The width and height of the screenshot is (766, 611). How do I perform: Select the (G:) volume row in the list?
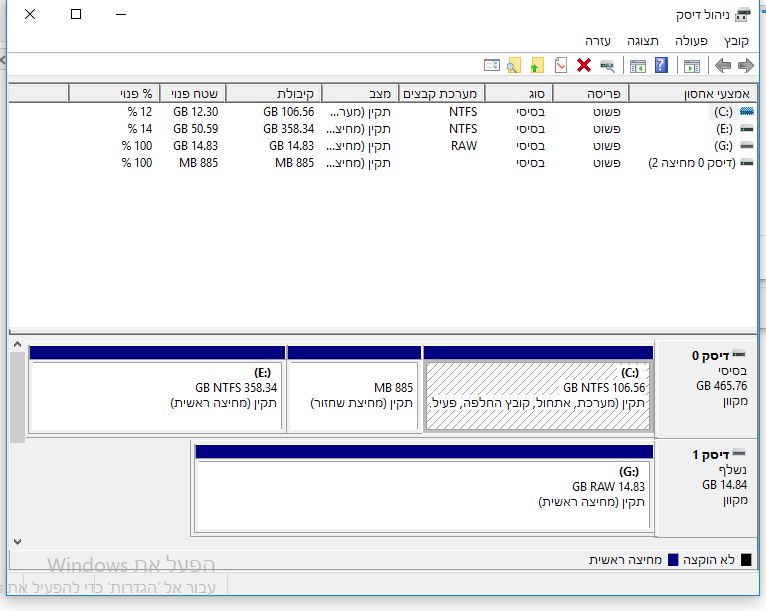point(382,146)
